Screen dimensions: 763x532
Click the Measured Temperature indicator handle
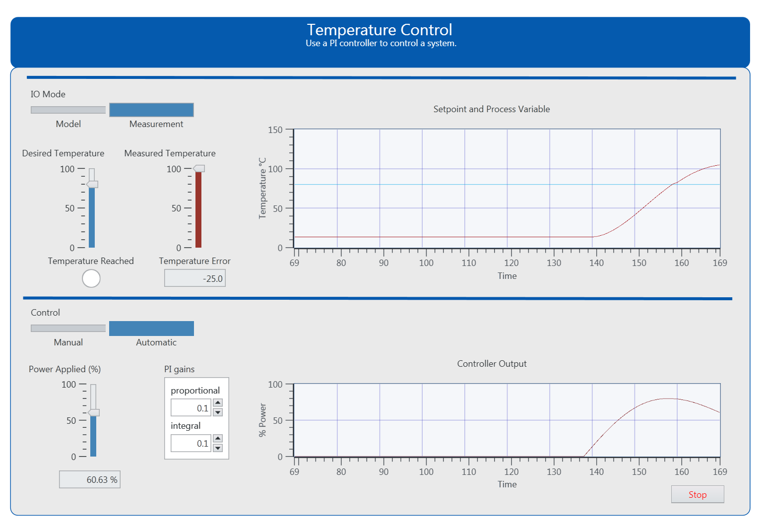tap(199, 169)
